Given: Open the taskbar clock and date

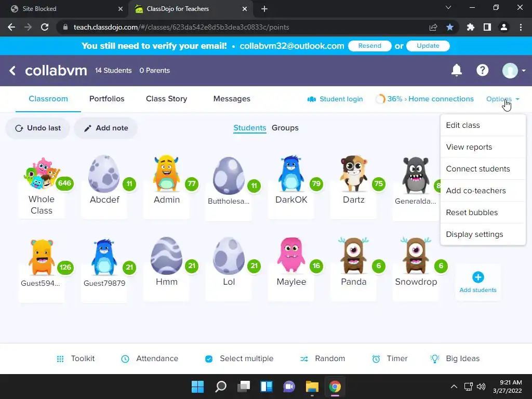Looking at the screenshot, I should pos(508,387).
